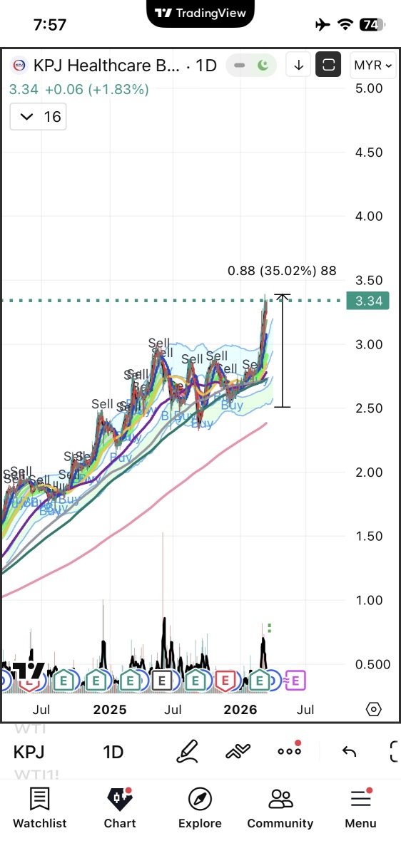The height and width of the screenshot is (868, 401).
Task: Go to the Watchlist tab
Action: coord(40,808)
